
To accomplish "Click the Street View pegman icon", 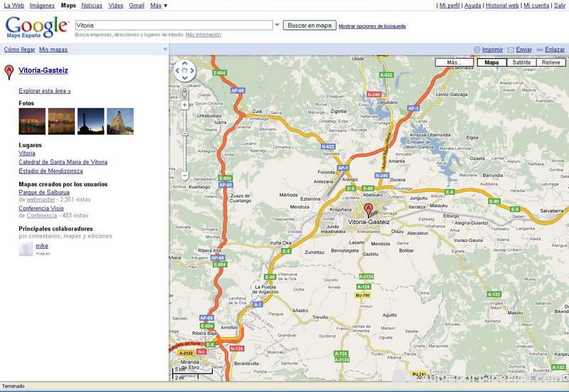I will coord(185,93).
